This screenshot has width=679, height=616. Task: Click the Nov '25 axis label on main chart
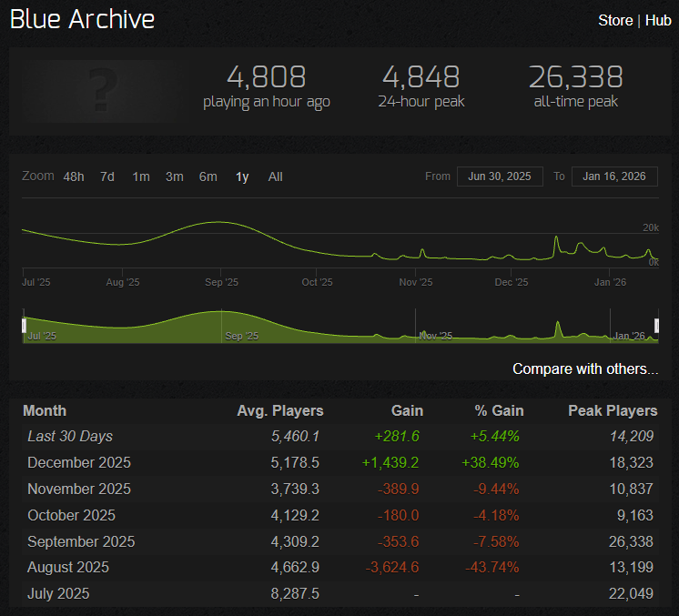coord(416,282)
